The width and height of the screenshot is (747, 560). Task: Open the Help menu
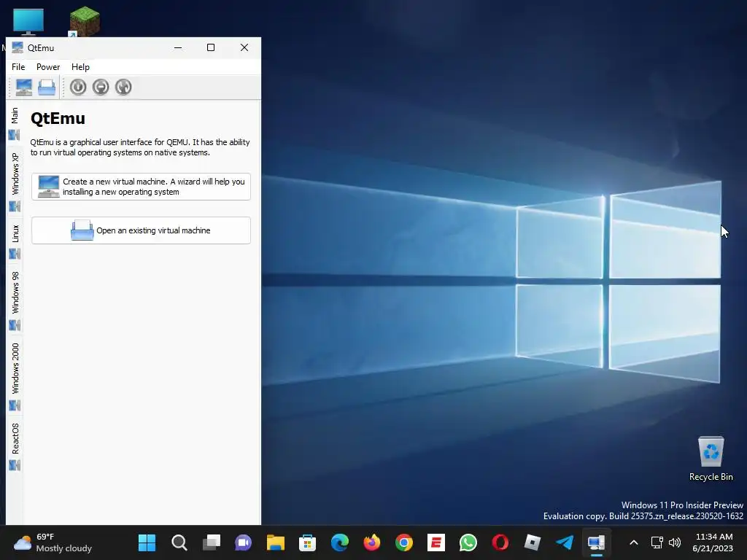[x=80, y=67]
